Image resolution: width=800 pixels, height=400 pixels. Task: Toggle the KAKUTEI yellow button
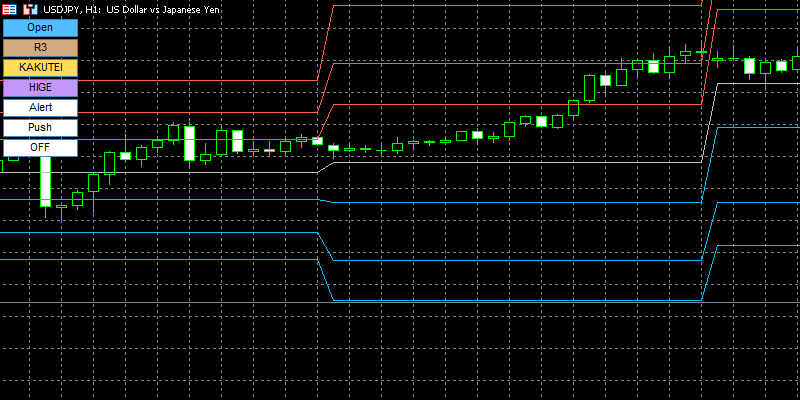tap(40, 67)
